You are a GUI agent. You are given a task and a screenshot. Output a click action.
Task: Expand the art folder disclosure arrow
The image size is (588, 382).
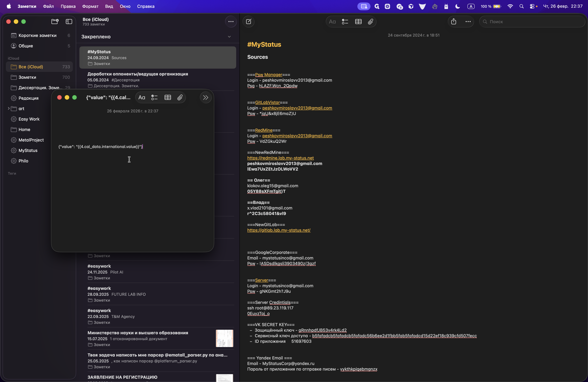[9, 108]
